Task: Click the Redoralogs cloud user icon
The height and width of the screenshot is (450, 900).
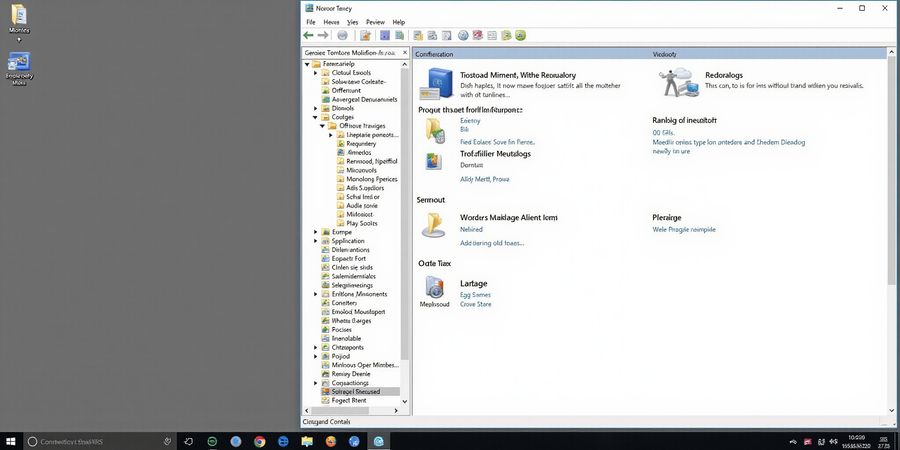Action: tap(678, 82)
